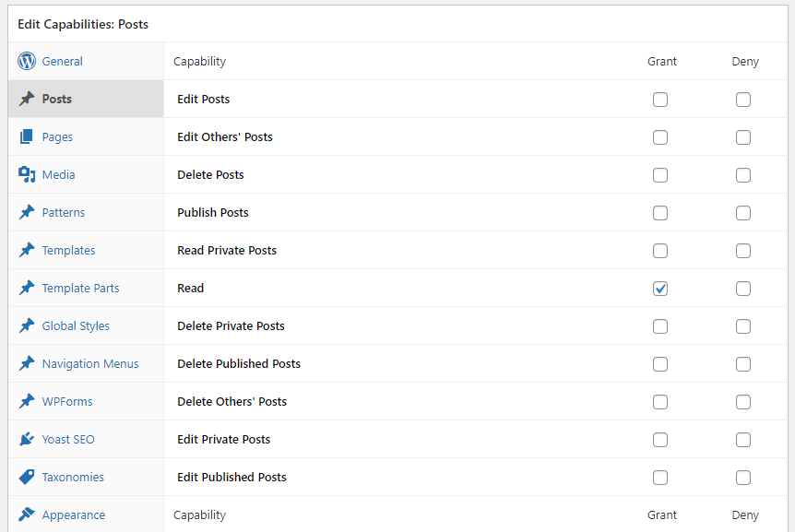The width and height of the screenshot is (795, 532).
Task: Switch to the General tab
Action: pos(64,61)
